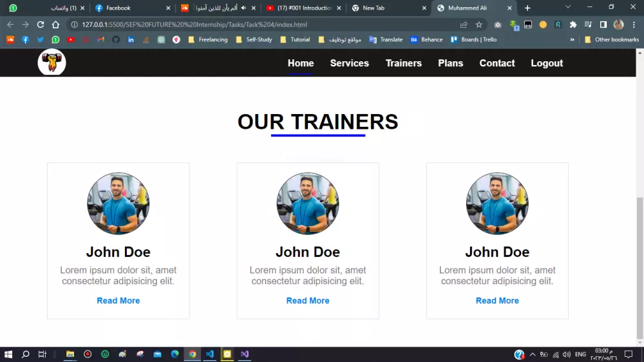
Task: Expand the Self-Study bookmarks folder
Action: [254, 40]
